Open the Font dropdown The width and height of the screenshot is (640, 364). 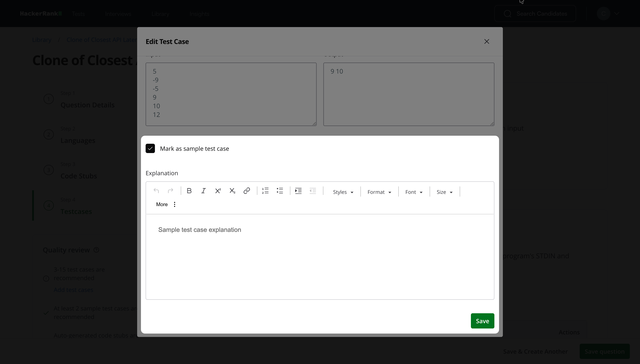pos(414,192)
